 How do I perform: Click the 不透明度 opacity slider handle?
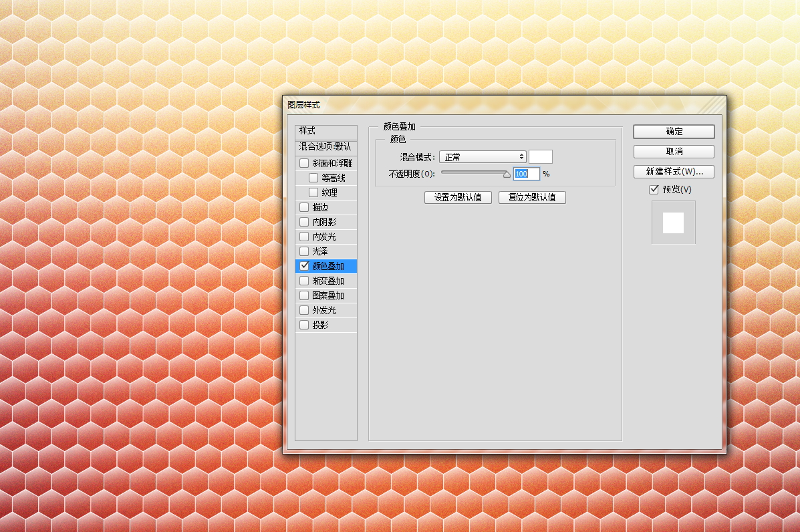coord(507,173)
